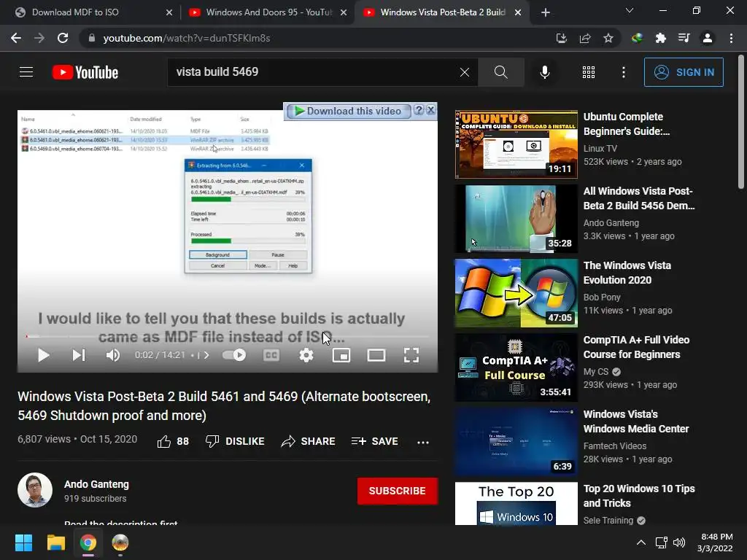Open YouTube settings three-dot menu

624,72
